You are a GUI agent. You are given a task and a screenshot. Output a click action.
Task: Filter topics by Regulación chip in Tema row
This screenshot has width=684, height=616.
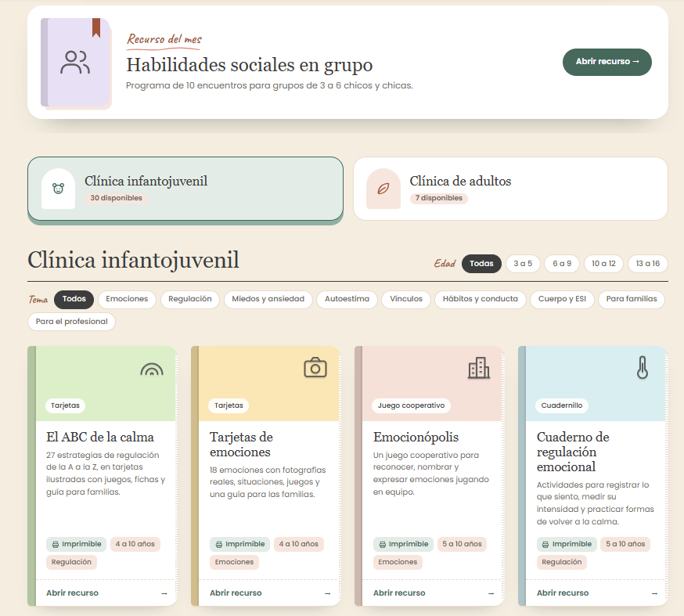point(189,299)
